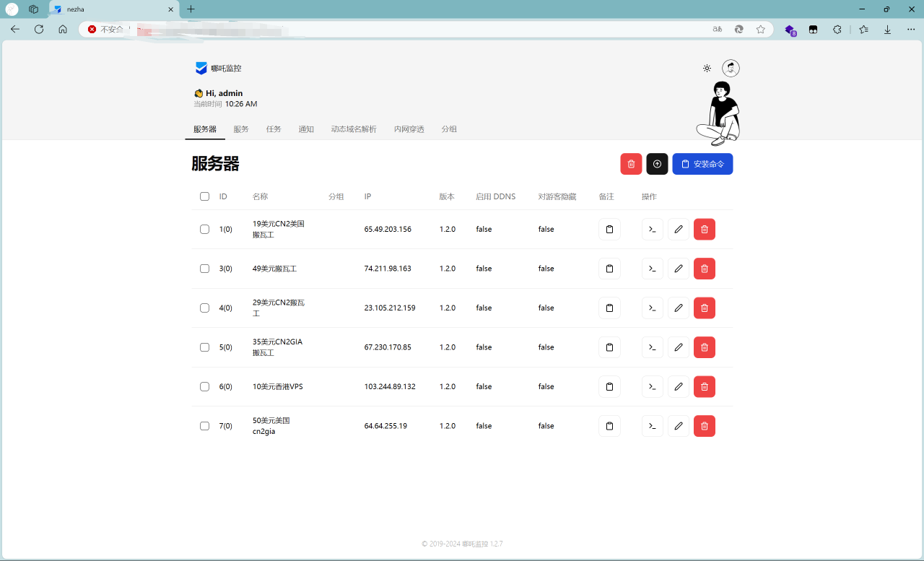The height and width of the screenshot is (561, 924).
Task: Tick the checkbox for server ID 6(0)
Action: (x=204, y=386)
